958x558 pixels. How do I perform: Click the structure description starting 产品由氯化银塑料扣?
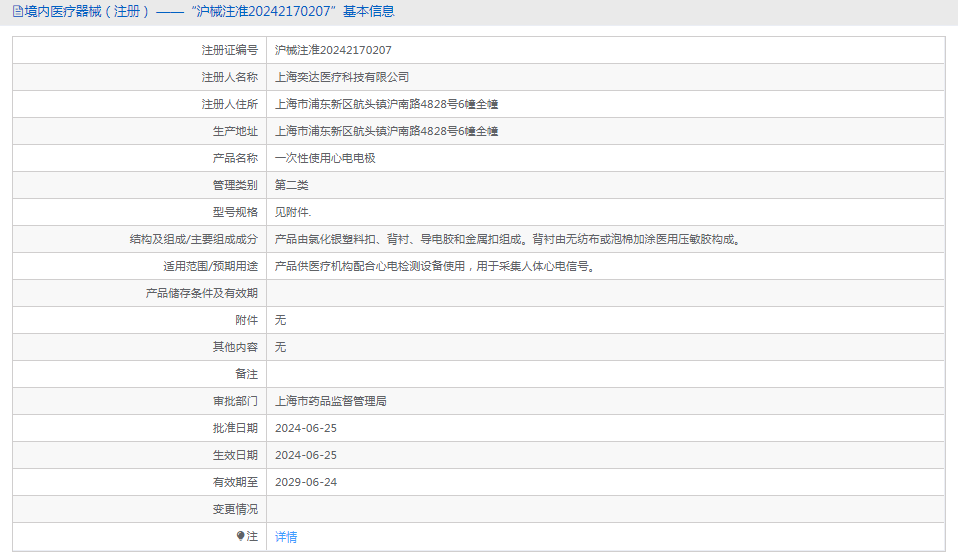(x=508, y=239)
